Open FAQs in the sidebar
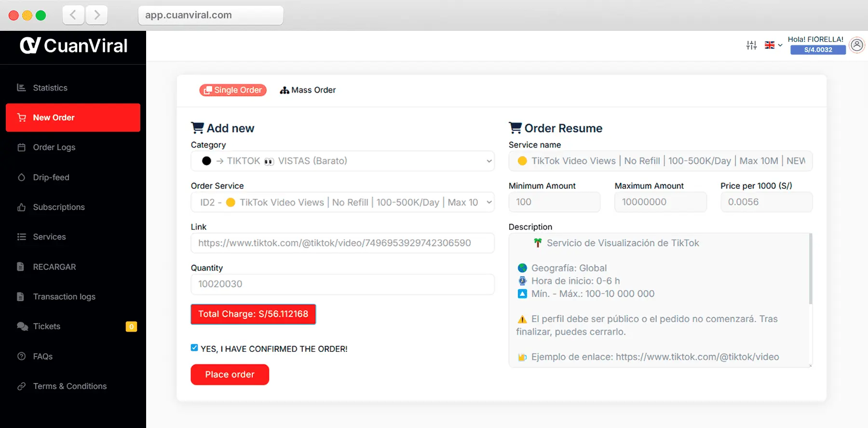Viewport: 868px width, 428px height. (73, 356)
